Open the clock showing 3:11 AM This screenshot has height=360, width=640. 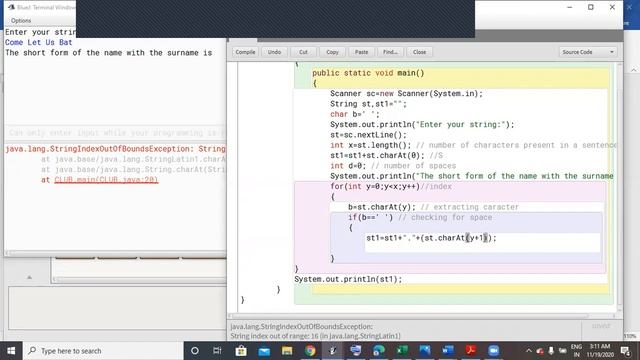click(600, 351)
